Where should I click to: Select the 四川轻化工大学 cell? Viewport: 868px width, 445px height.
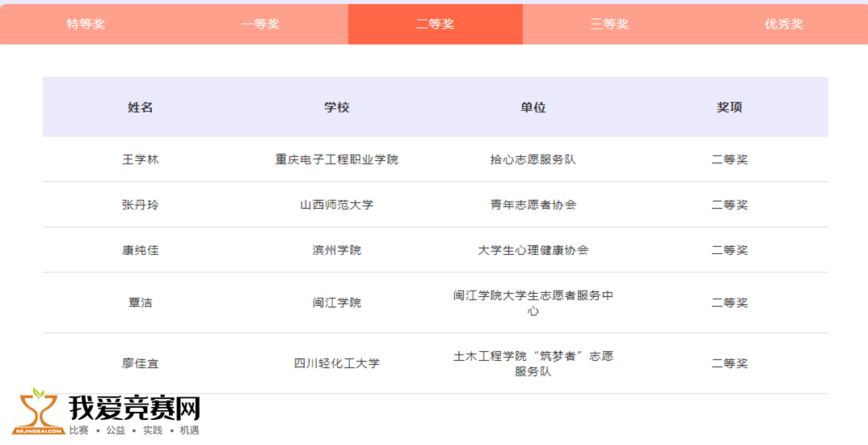337,364
